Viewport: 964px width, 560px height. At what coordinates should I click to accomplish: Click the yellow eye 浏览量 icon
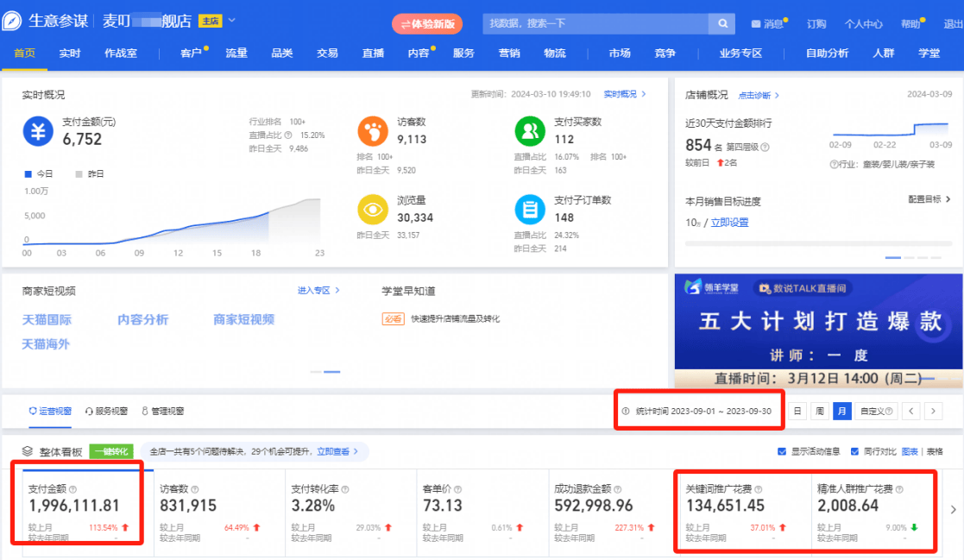click(373, 210)
